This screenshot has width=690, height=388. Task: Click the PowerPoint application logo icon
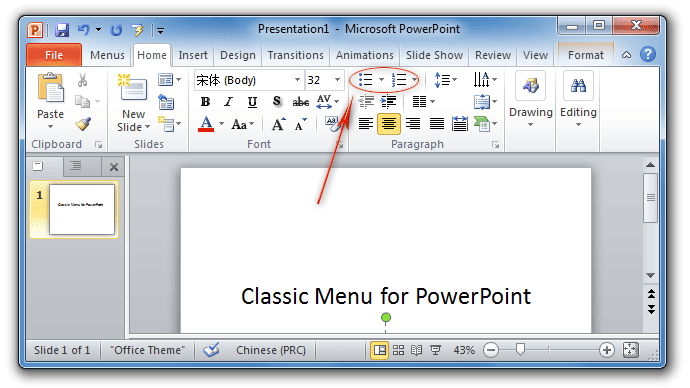[x=35, y=30]
